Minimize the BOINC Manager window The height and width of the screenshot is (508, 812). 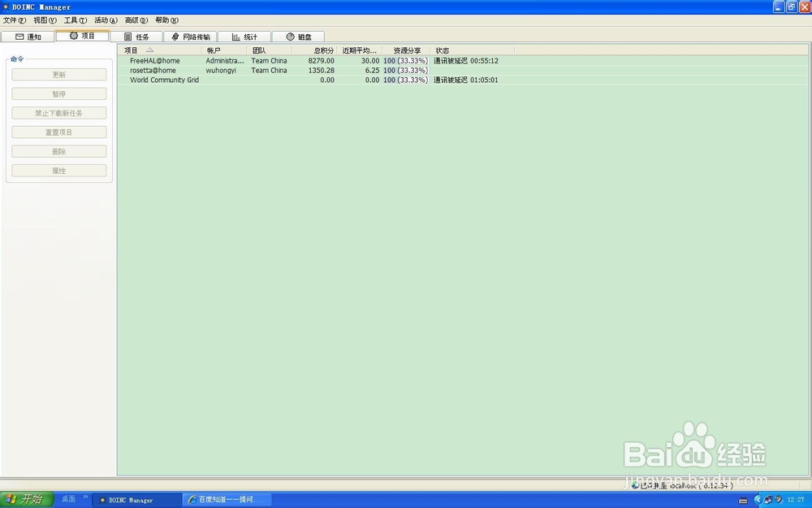click(779, 7)
